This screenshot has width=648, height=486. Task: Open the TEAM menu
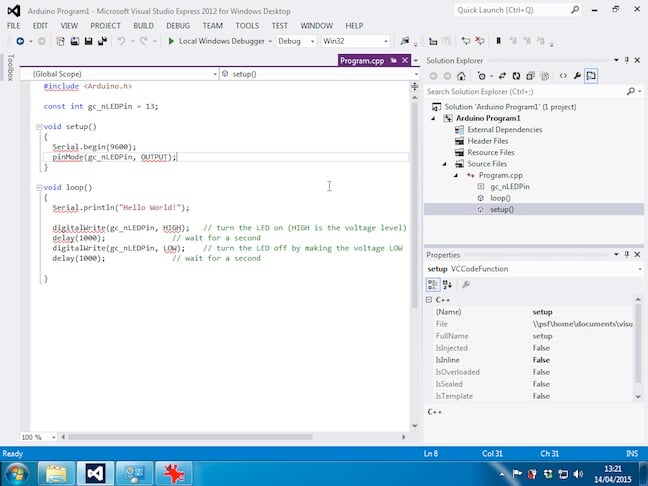212,26
